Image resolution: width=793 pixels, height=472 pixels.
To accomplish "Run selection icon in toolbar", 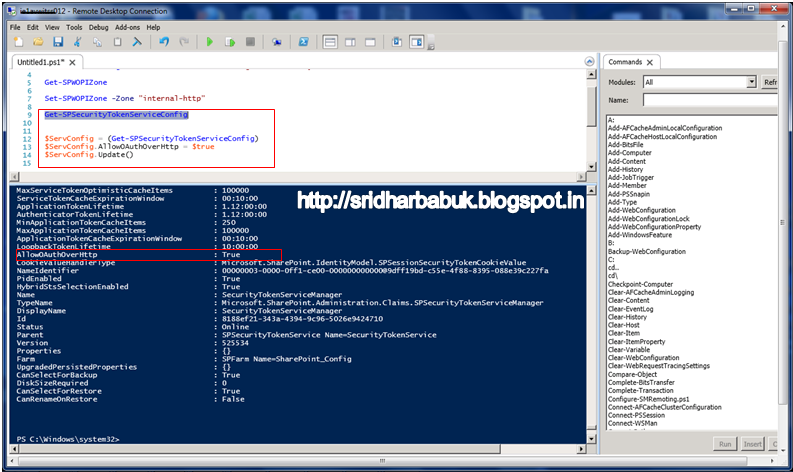I will pyautogui.click(x=230, y=42).
